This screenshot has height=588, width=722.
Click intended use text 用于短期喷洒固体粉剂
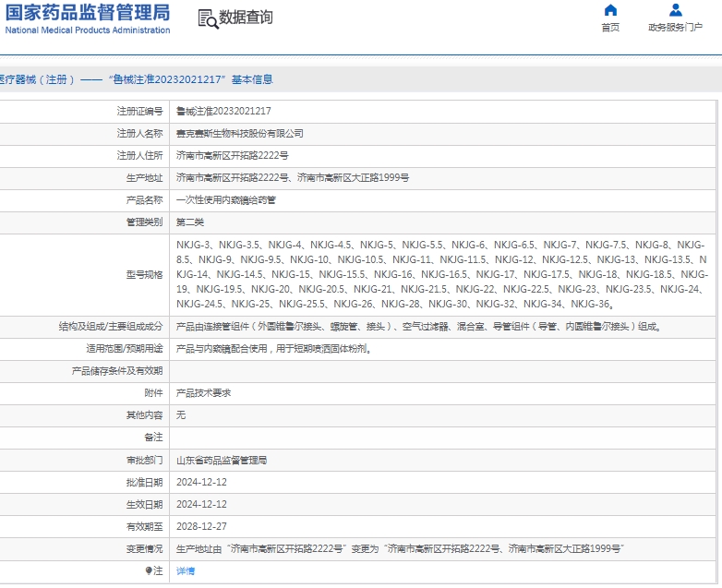click(x=322, y=349)
